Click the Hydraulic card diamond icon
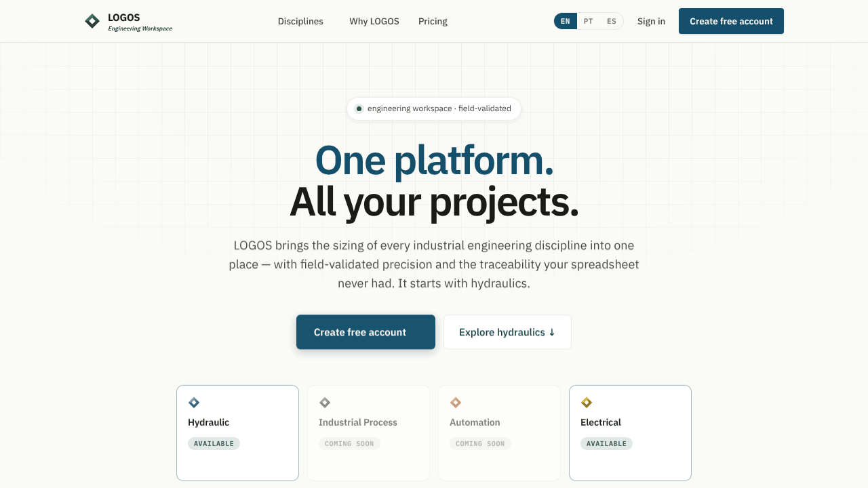Screen dimensions: 868x488 coord(194,403)
